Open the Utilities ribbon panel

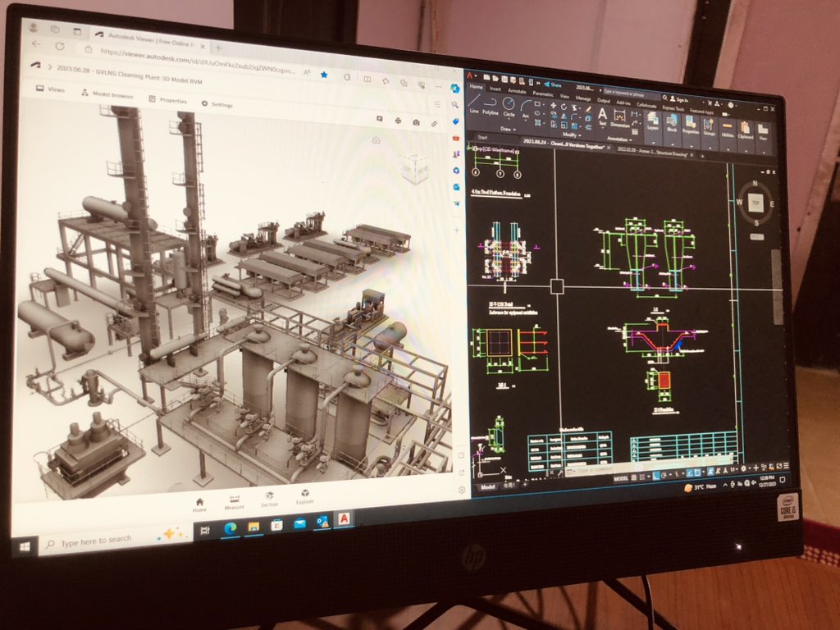pos(727,128)
